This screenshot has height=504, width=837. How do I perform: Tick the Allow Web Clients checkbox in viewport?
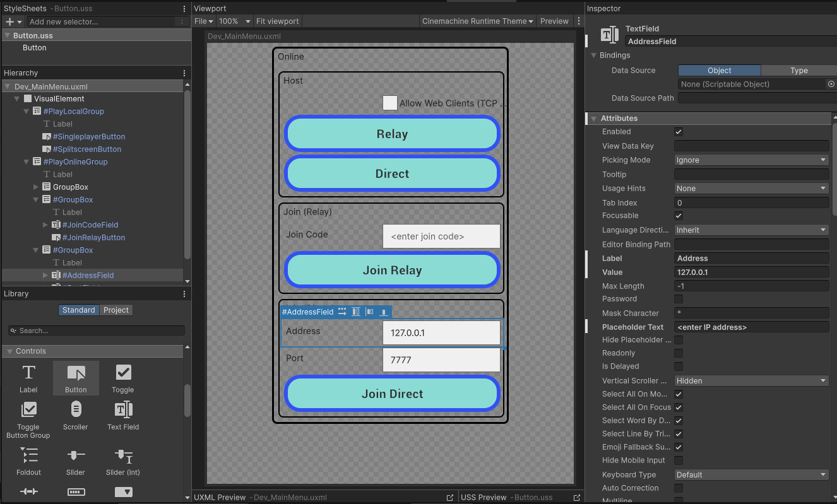point(390,103)
